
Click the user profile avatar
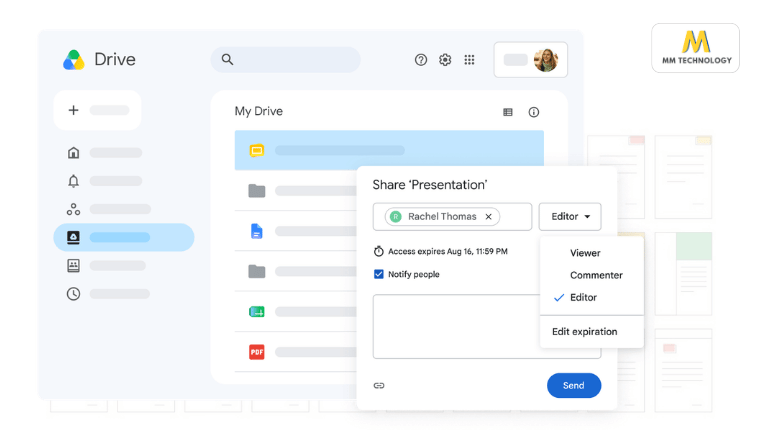[546, 60]
